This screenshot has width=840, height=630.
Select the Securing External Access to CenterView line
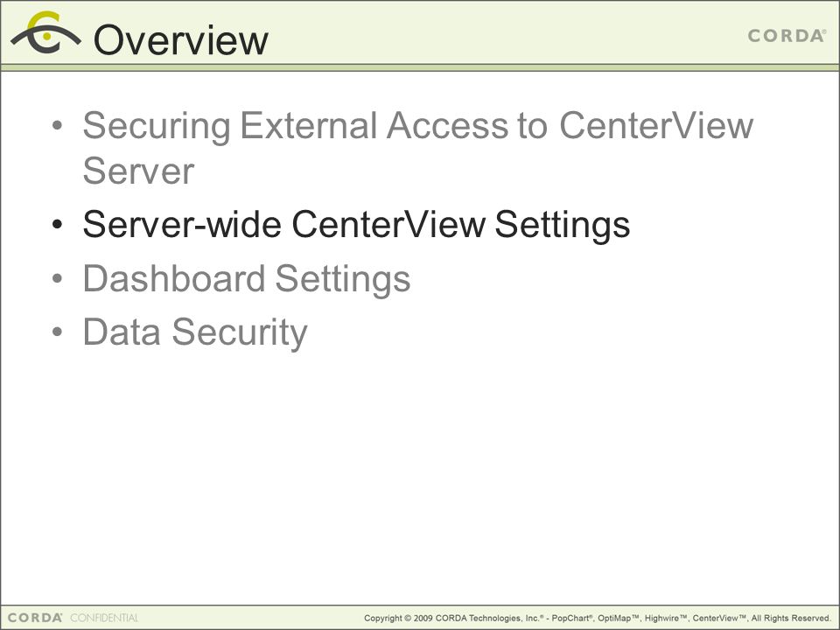tap(418, 126)
